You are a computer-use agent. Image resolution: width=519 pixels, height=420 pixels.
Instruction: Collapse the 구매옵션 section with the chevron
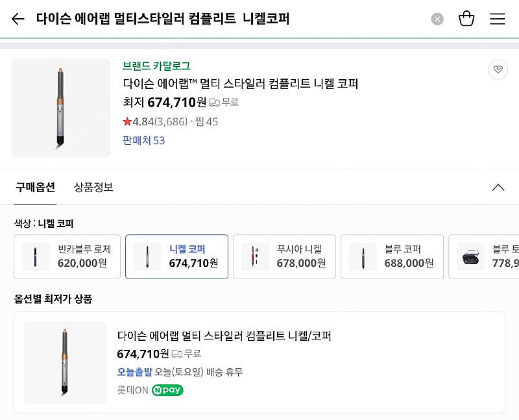[498, 188]
